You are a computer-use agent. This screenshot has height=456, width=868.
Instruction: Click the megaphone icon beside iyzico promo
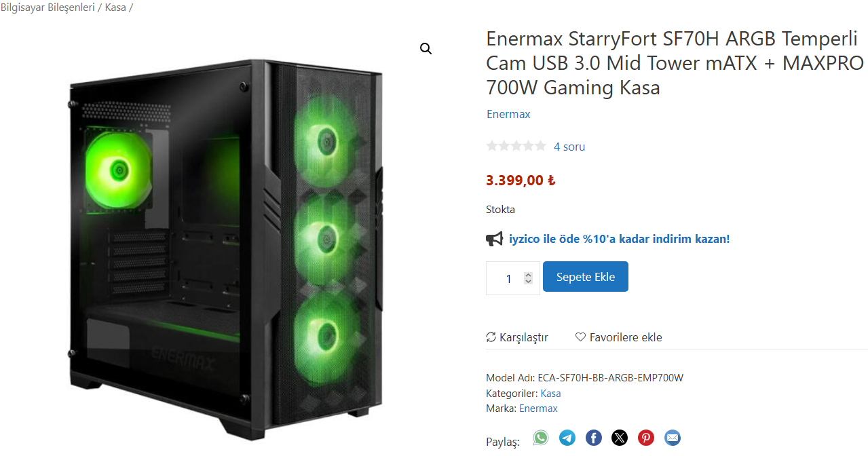pos(495,239)
